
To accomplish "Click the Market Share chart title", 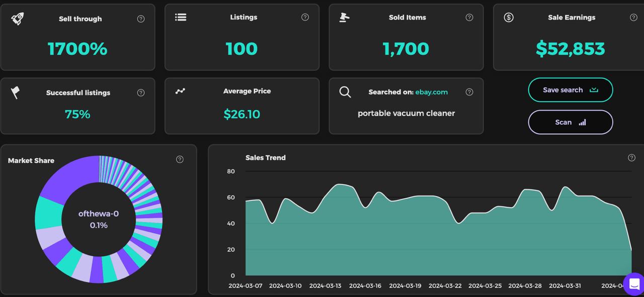I will pos(31,161).
